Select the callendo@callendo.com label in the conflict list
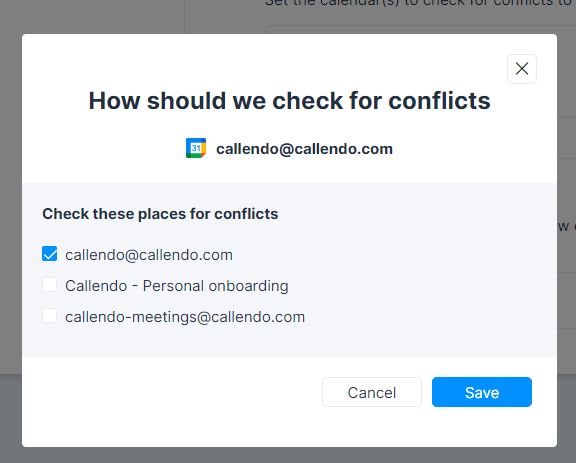Viewport: 576px width, 463px height. [149, 255]
